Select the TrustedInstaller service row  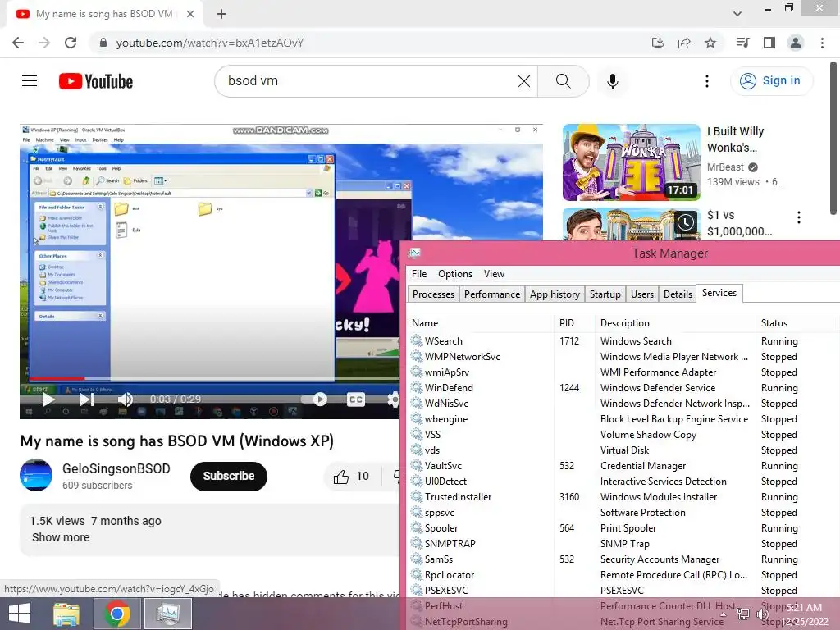622,497
